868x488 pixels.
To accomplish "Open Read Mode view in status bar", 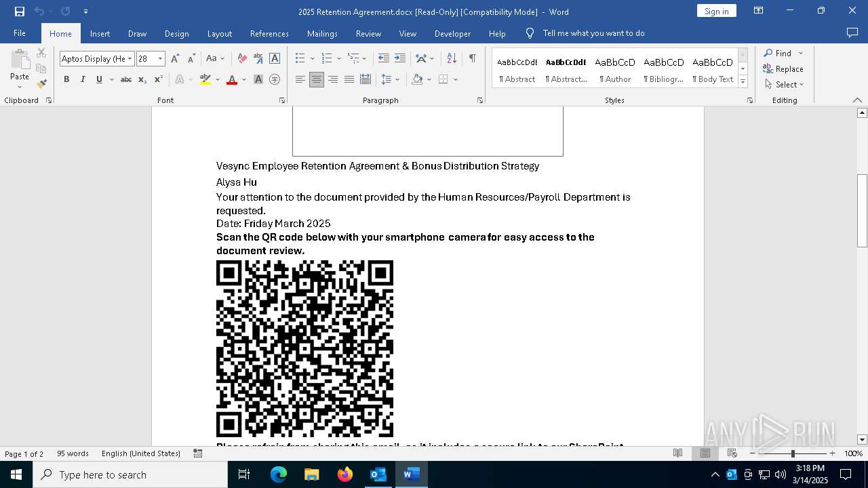I will [677, 453].
